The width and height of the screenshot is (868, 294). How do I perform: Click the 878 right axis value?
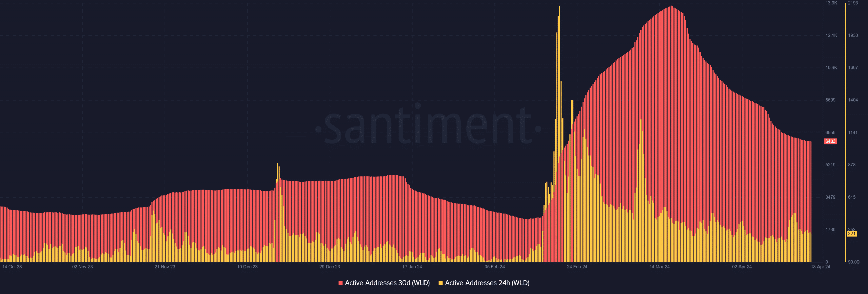pos(852,165)
